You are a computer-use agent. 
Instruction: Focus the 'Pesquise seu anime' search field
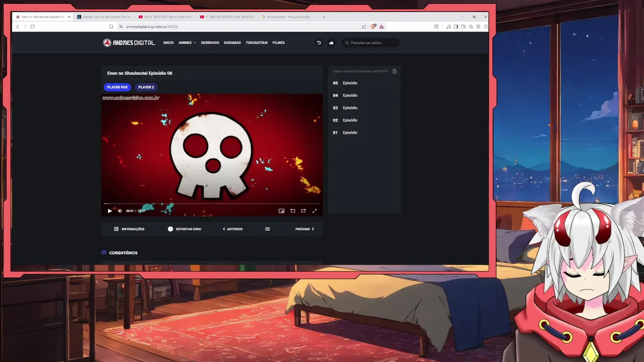(371, 43)
